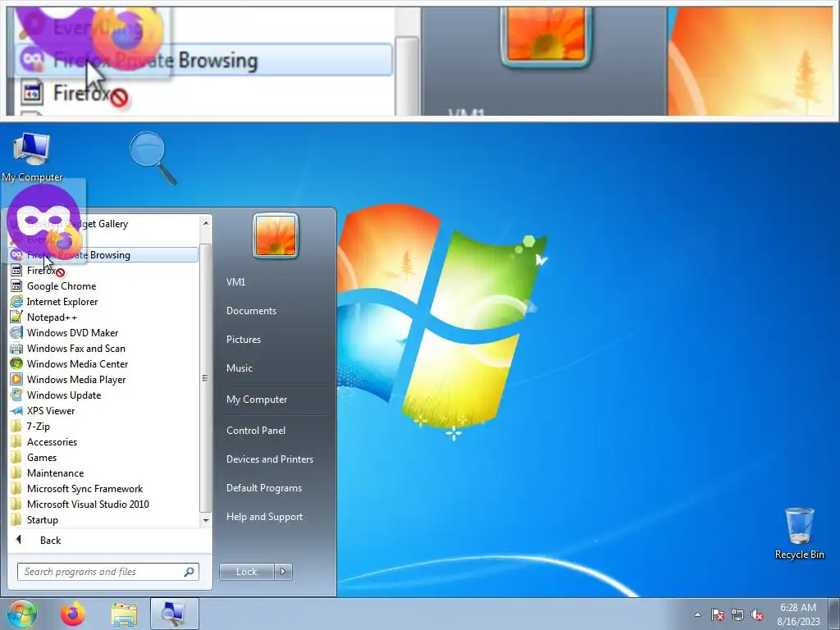The width and height of the screenshot is (840, 630).
Task: Click the Lock button
Action: coord(246,572)
